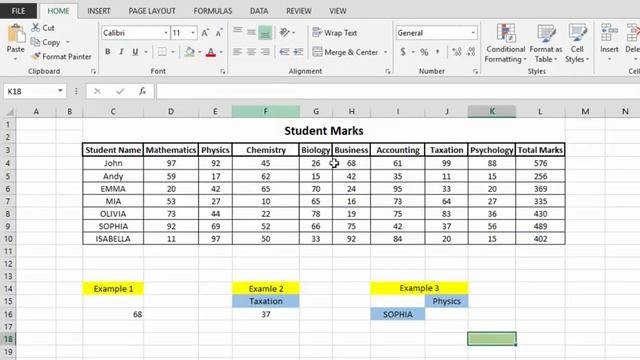Decrease font size with the smaller A icon
The height and width of the screenshot is (360, 640).
(219, 33)
